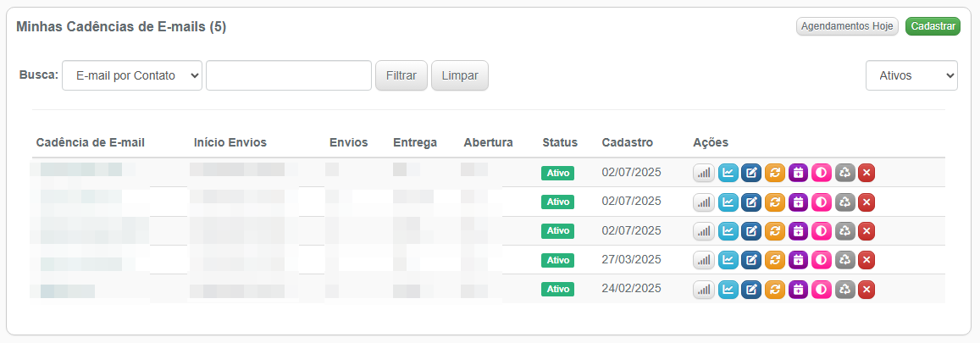
Task: Edit the cadence registered on 24/02/2025
Action: tap(750, 290)
